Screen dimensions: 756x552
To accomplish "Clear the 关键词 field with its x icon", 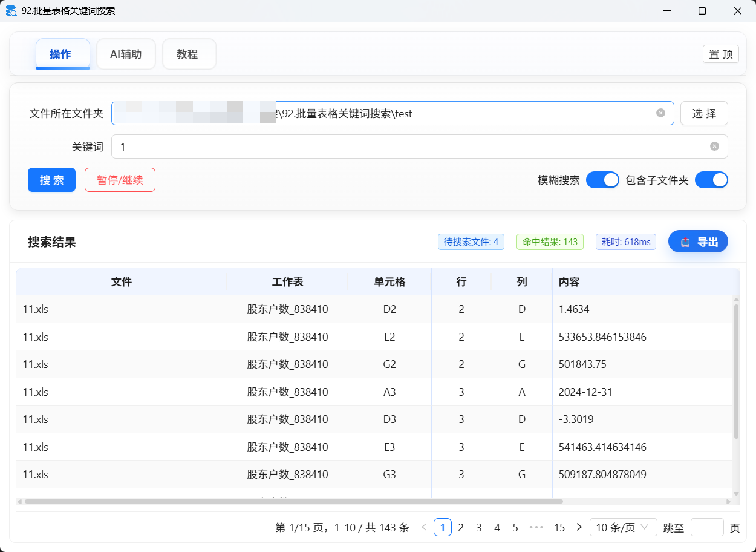I will pos(713,146).
